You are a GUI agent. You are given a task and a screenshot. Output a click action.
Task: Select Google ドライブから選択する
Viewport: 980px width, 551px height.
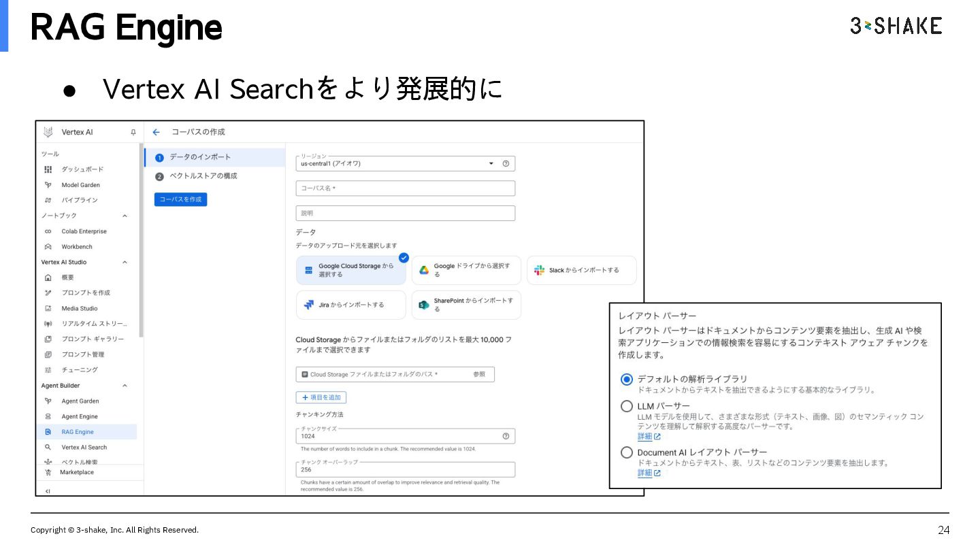(466, 270)
